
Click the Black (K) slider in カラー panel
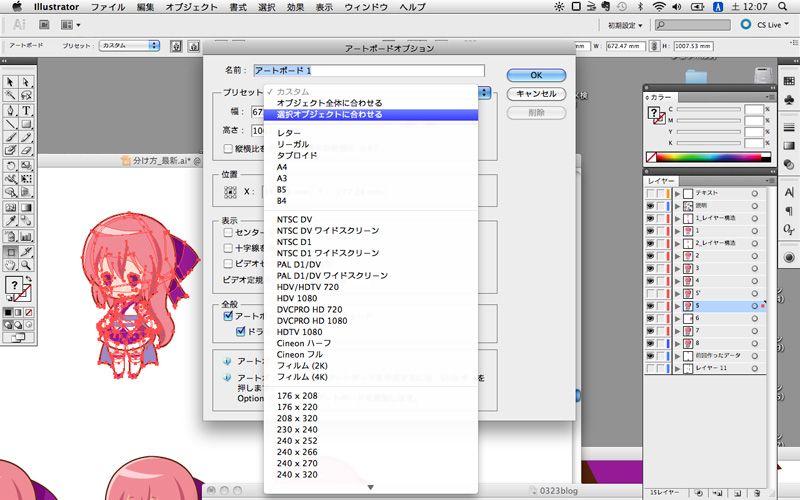709,143
